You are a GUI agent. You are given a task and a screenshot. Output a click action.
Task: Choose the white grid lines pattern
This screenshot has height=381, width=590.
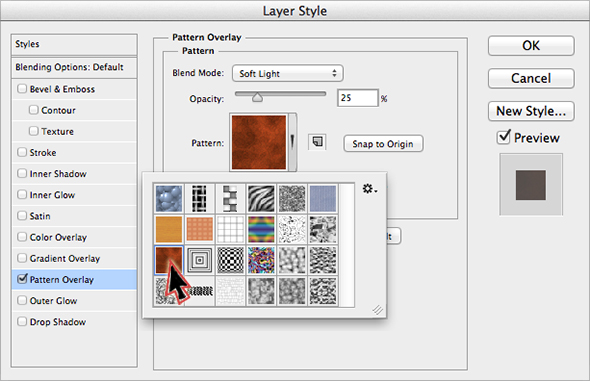click(x=230, y=229)
